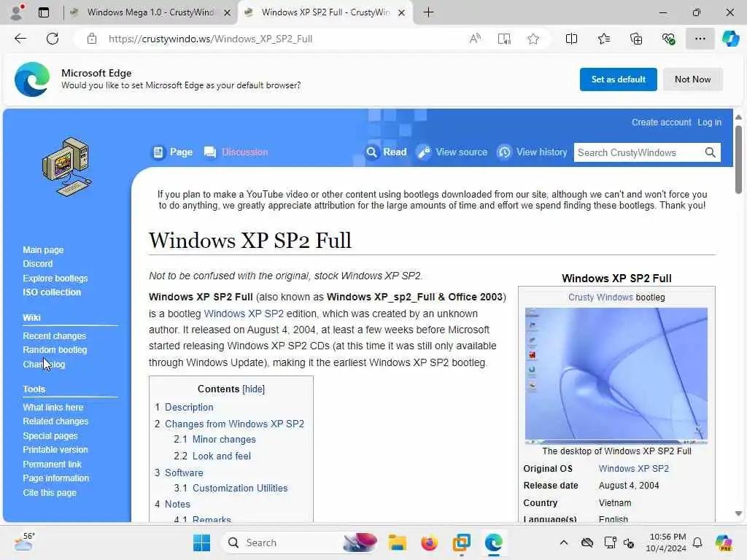Open Windows Start menu
The image size is (747, 560).
click(x=201, y=542)
